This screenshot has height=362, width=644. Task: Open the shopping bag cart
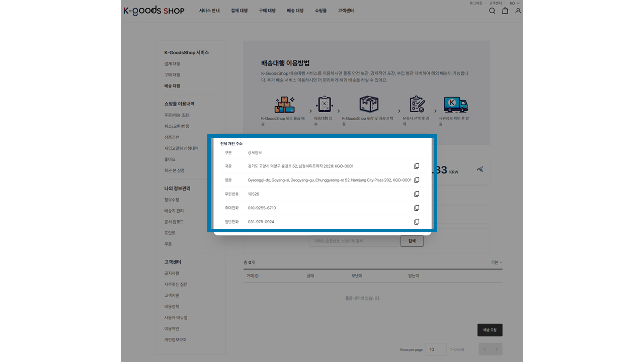click(505, 11)
